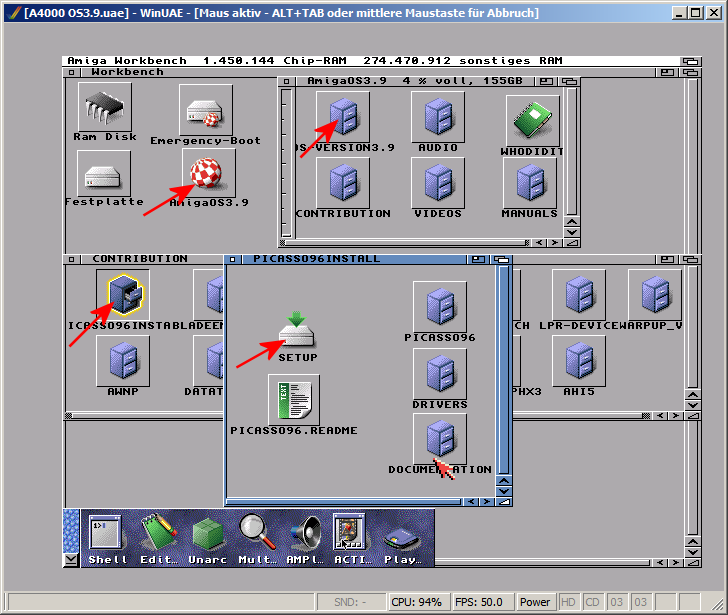Click the WinUAE Power status indicator
The height and width of the screenshot is (615, 728).
click(x=535, y=602)
